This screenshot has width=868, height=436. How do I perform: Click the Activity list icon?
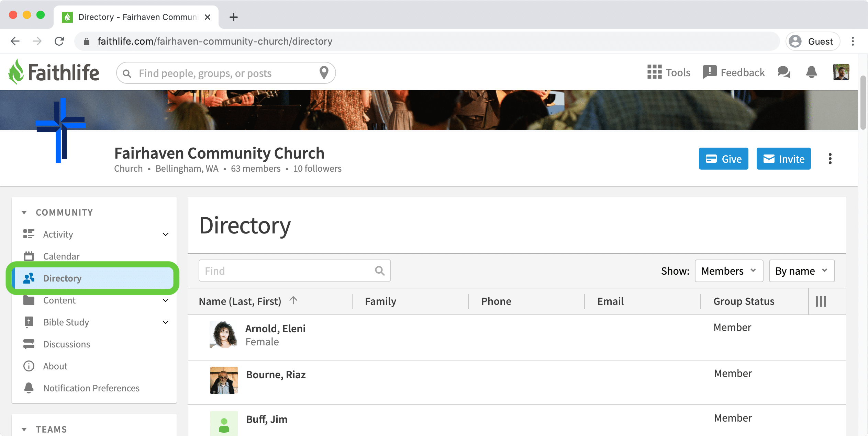29,234
